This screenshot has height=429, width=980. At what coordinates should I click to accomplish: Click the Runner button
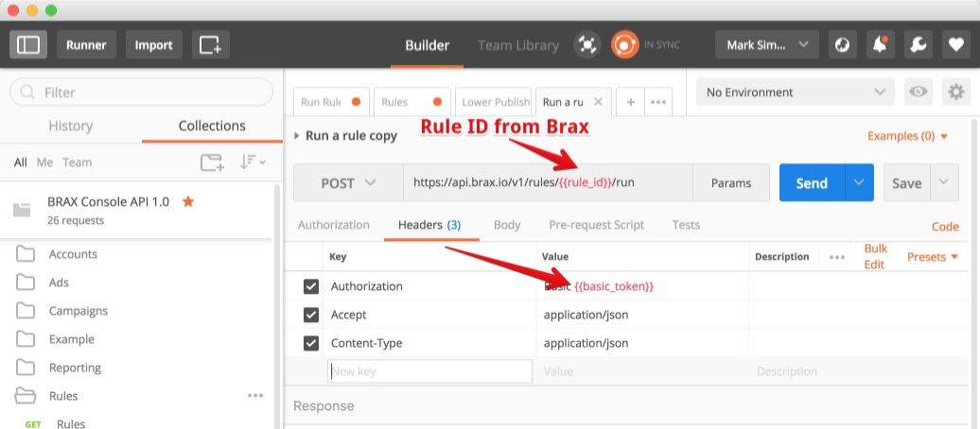[86, 45]
